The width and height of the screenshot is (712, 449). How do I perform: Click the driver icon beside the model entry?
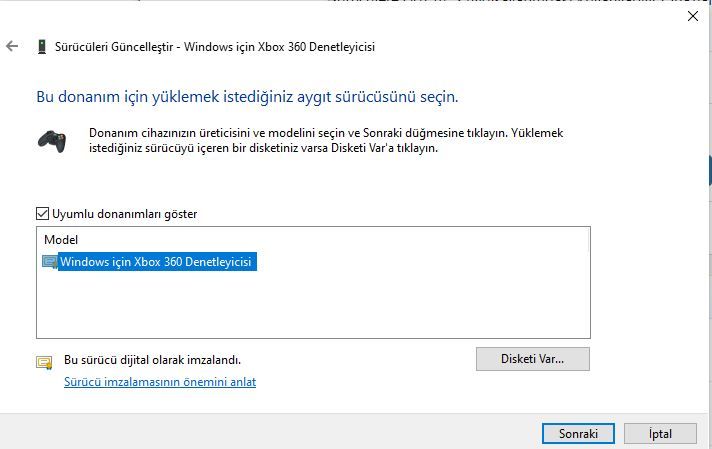point(49,262)
